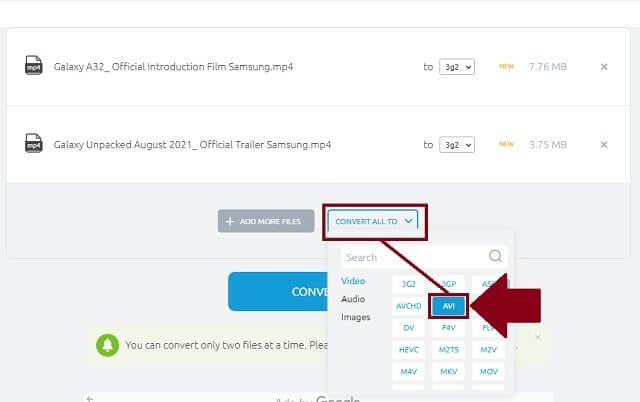Remove the Galaxy Unpacked file with its X
This screenshot has height=402, width=640.
point(604,144)
